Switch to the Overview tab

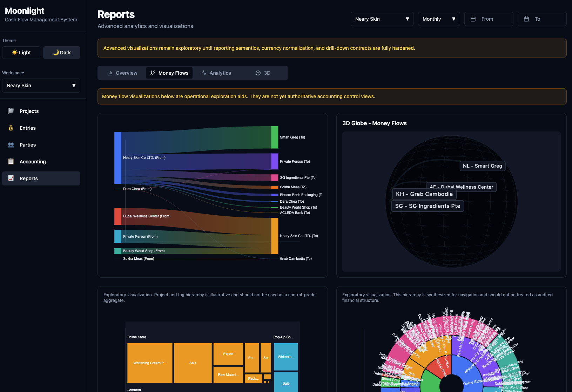point(122,73)
